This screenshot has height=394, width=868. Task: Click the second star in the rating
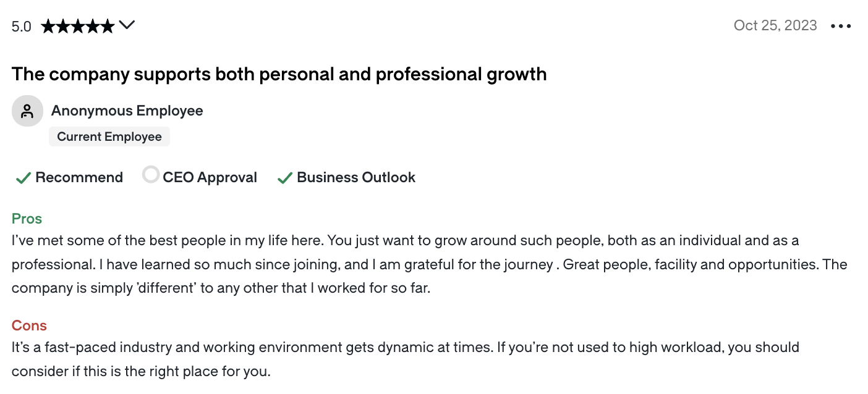click(62, 26)
